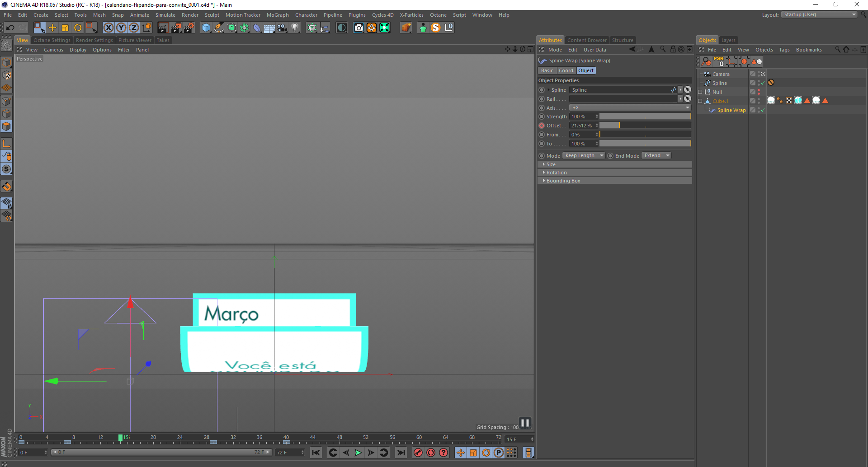Add a Camera object from toolbar
Viewport: 868px width, 467px height.
tap(282, 28)
